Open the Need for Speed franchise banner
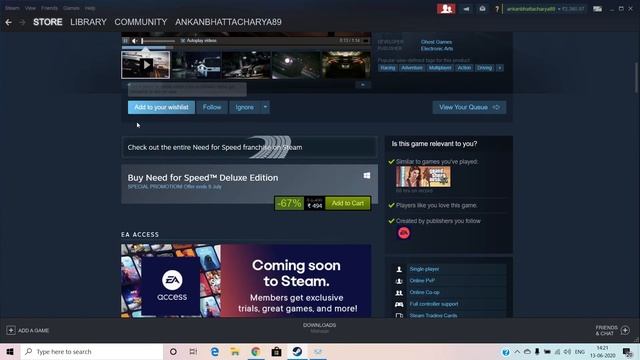Image resolution: width=640 pixels, height=360 pixels. [249, 147]
